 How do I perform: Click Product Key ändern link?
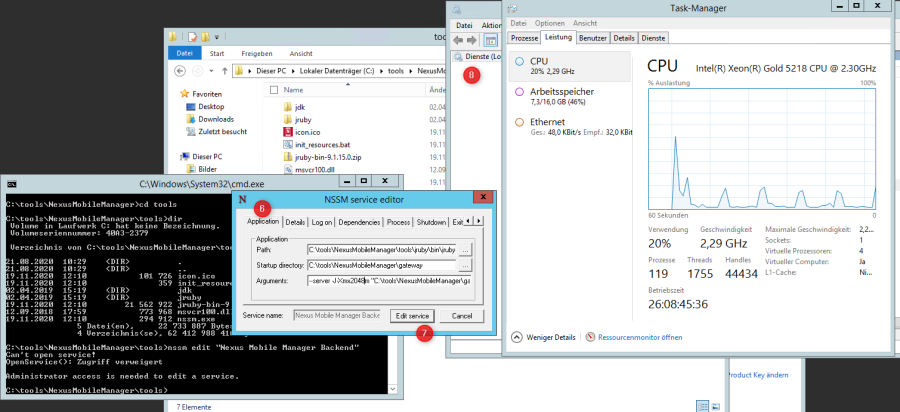point(758,375)
